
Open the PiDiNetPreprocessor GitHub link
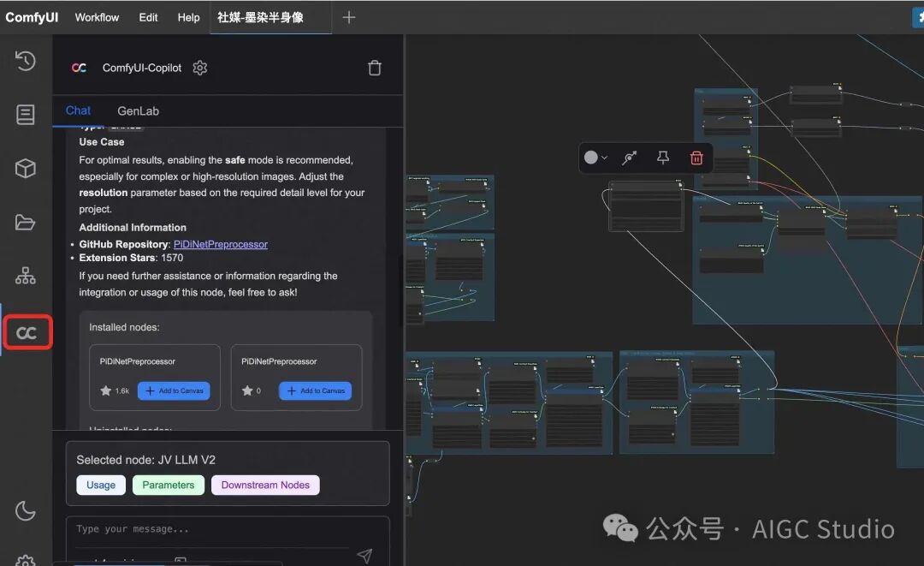point(221,244)
